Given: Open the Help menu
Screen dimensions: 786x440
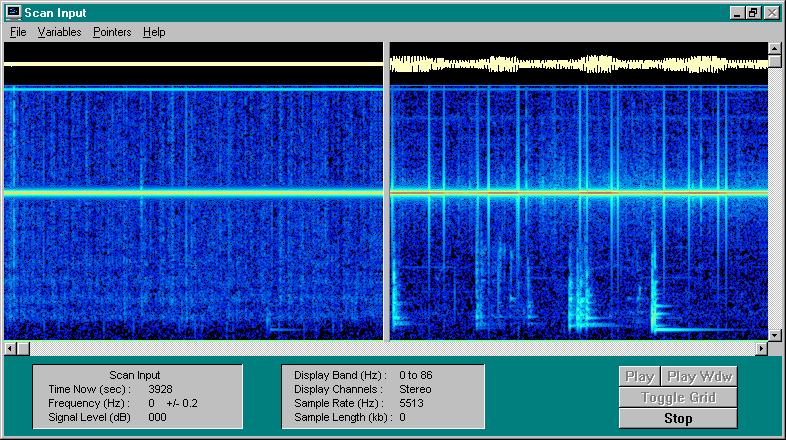Looking at the screenshot, I should (x=154, y=32).
